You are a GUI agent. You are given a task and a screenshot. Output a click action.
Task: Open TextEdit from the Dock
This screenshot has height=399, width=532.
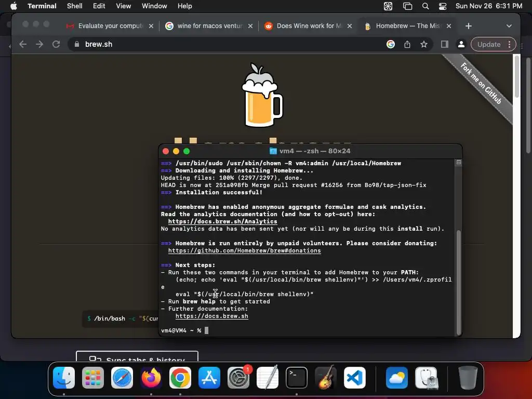pos(268,378)
